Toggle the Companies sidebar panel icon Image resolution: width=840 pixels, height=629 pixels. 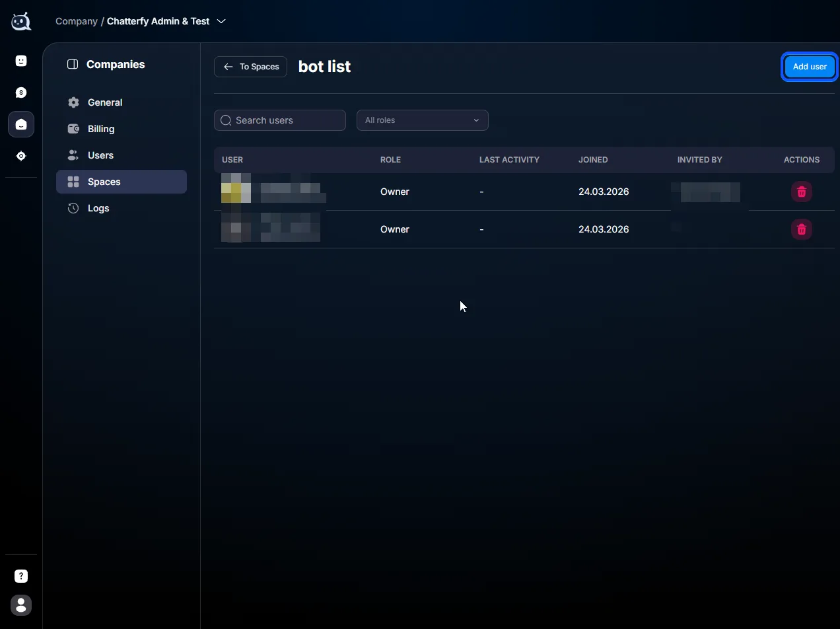[x=73, y=64]
